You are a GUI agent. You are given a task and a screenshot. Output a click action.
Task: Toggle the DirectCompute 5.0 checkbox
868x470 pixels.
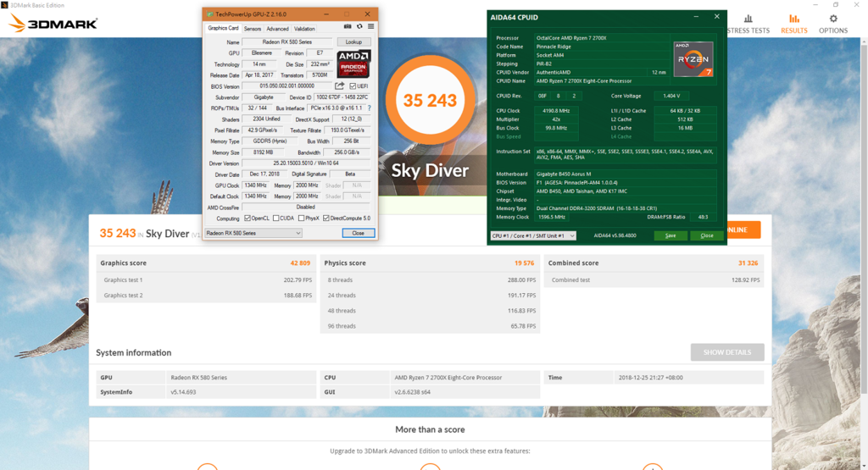(326, 218)
